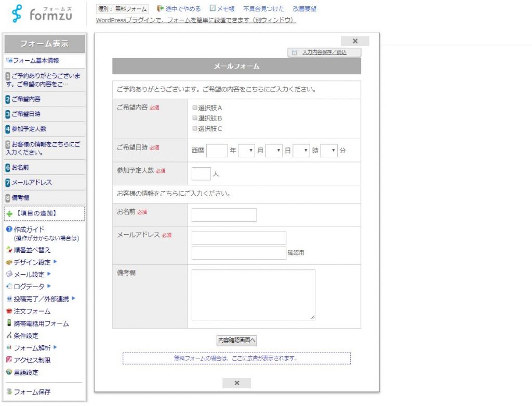Click the 途中でやめる exit icon
This screenshot has width=532, height=406.
(x=160, y=9)
